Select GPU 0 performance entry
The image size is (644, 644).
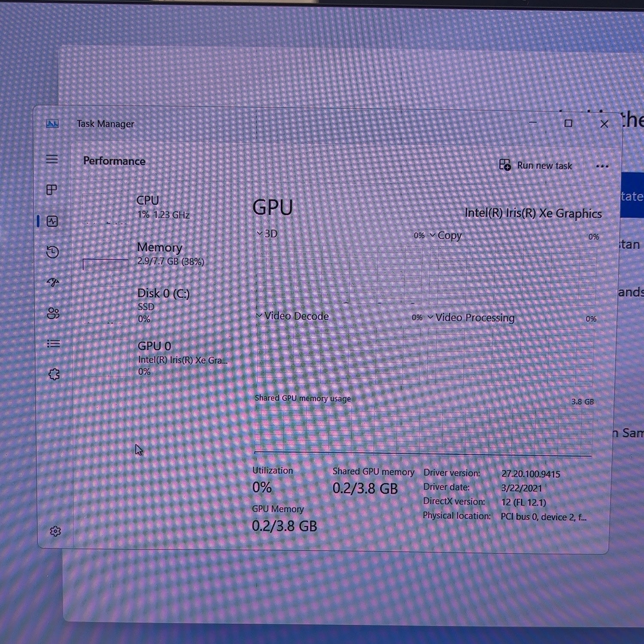(155, 358)
